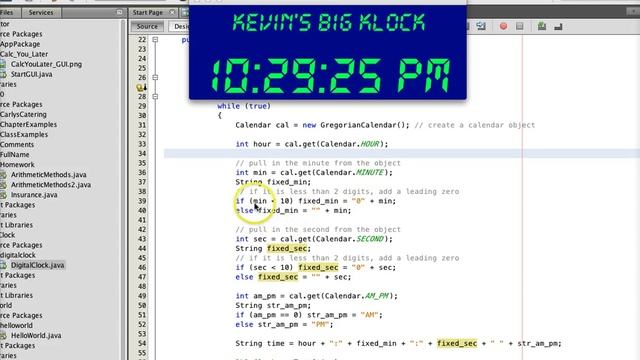Screen dimensions: 640x360
Task: Click the CalcYouLater_GUI.png file icon
Action: 3,64
